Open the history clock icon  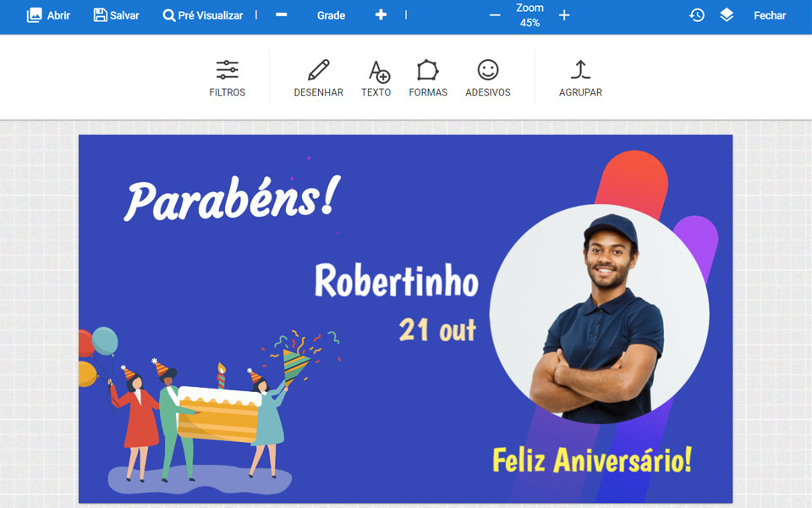click(x=696, y=15)
